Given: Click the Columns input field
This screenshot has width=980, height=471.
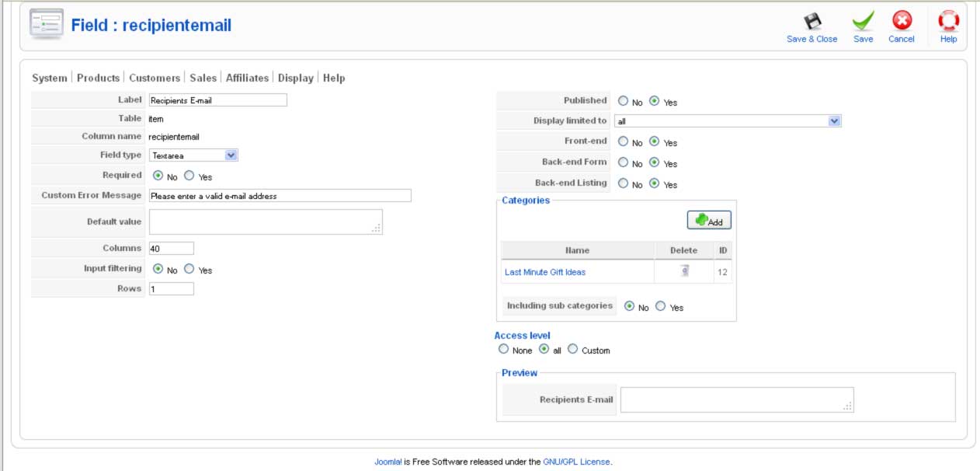Looking at the screenshot, I should point(171,248).
